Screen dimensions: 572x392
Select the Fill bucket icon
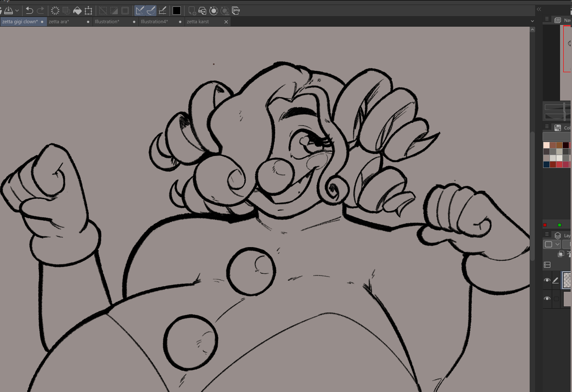[x=77, y=11]
